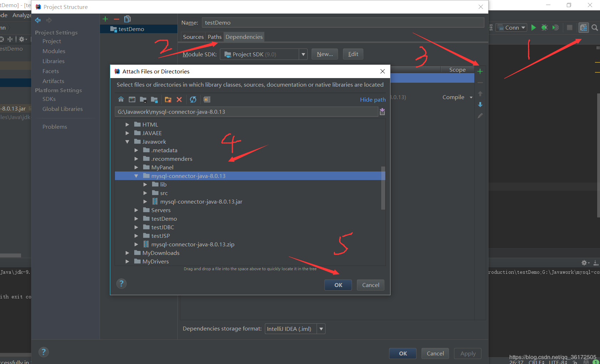Collapse the Javawork folder
Screen dimensions: 600x364
(127, 142)
